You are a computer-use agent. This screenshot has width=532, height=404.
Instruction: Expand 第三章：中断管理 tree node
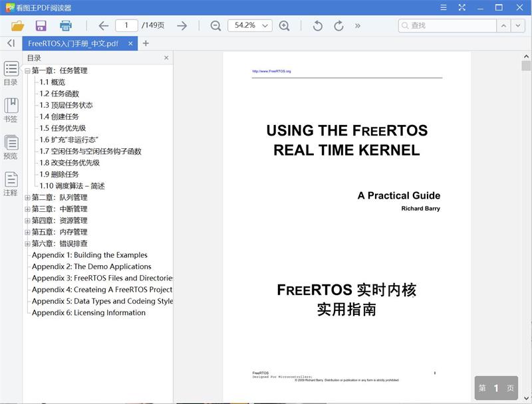tap(27, 209)
